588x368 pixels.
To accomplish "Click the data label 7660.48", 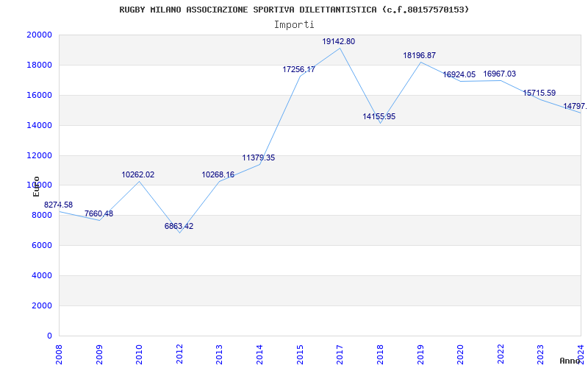I will point(98,213).
